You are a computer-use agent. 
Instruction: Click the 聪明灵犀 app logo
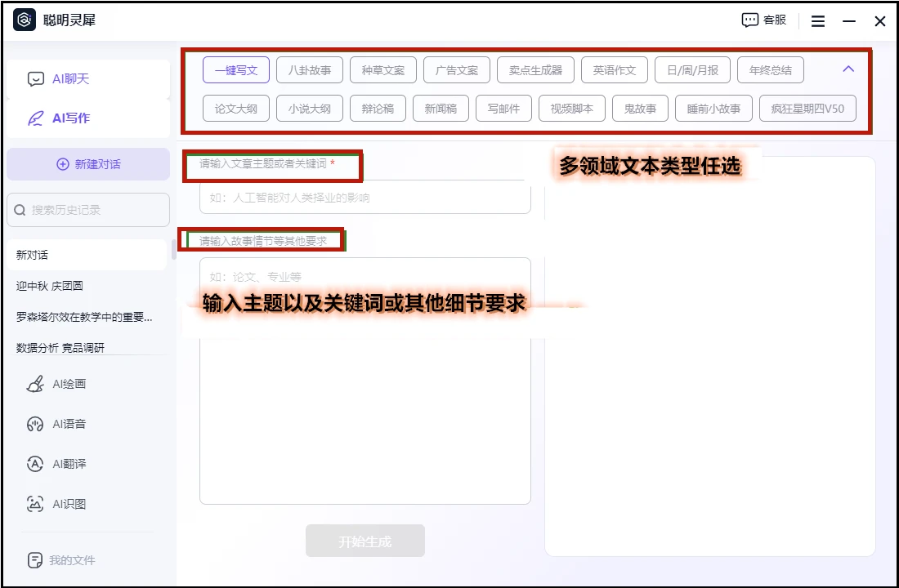[25, 20]
